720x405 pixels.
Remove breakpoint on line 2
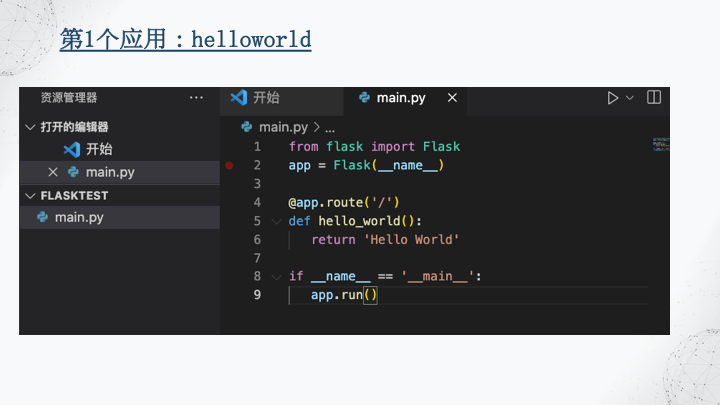[x=229, y=165]
